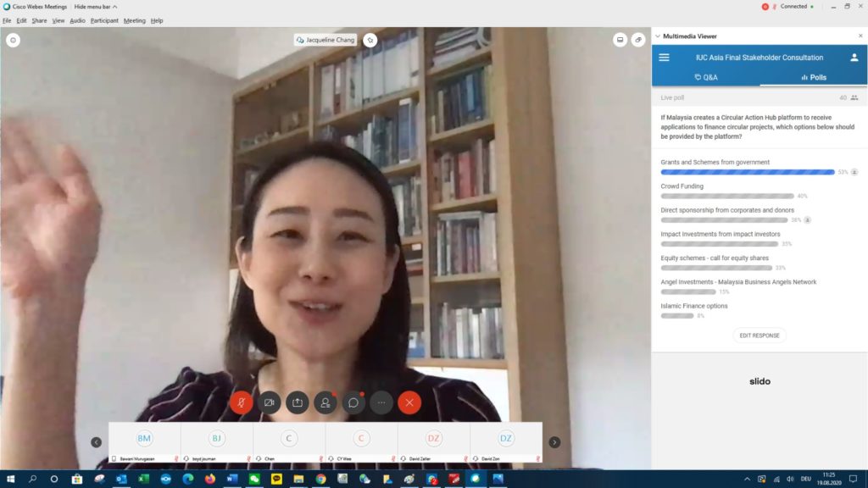Toggle the camera video button
Viewport: 868px width, 488px height.
[x=270, y=402]
